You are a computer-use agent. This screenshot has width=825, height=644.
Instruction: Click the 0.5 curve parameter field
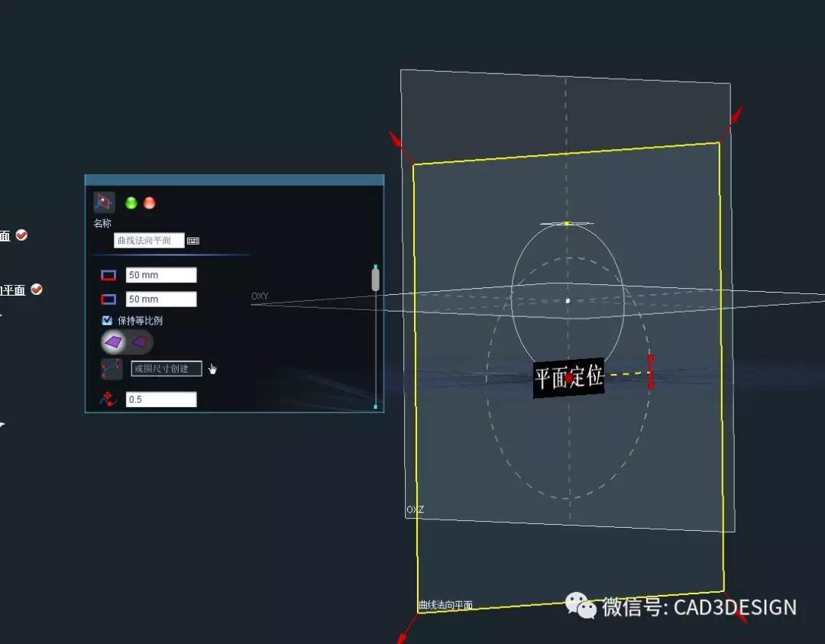pos(160,400)
